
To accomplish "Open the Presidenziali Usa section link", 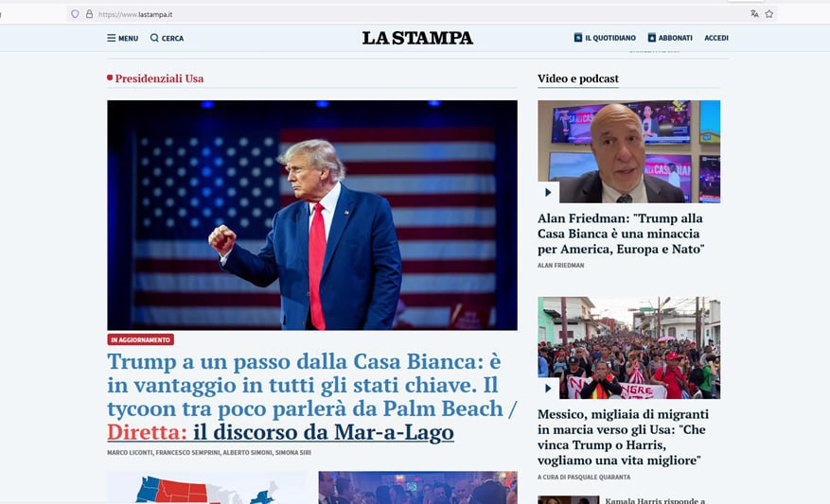I will pos(159,78).
